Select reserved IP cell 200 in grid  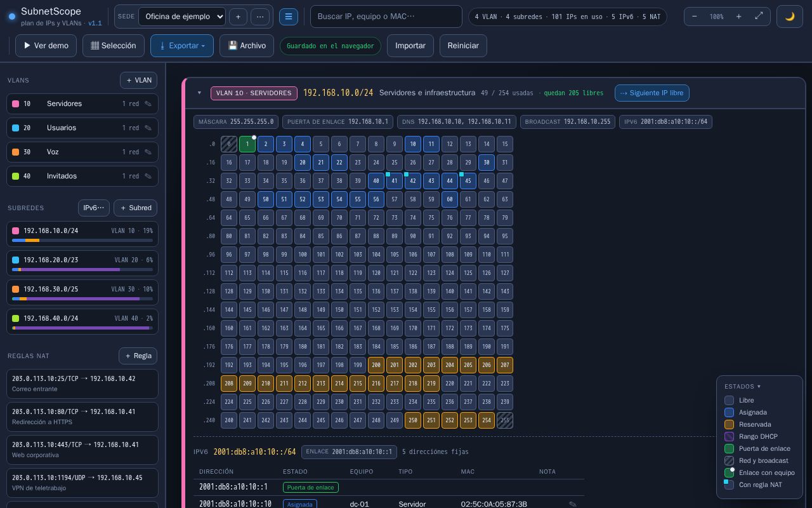[x=376, y=365]
